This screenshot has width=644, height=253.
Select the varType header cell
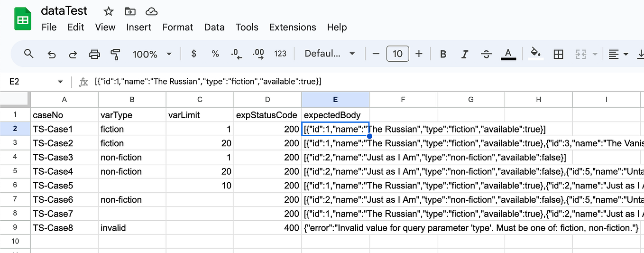[x=132, y=115]
